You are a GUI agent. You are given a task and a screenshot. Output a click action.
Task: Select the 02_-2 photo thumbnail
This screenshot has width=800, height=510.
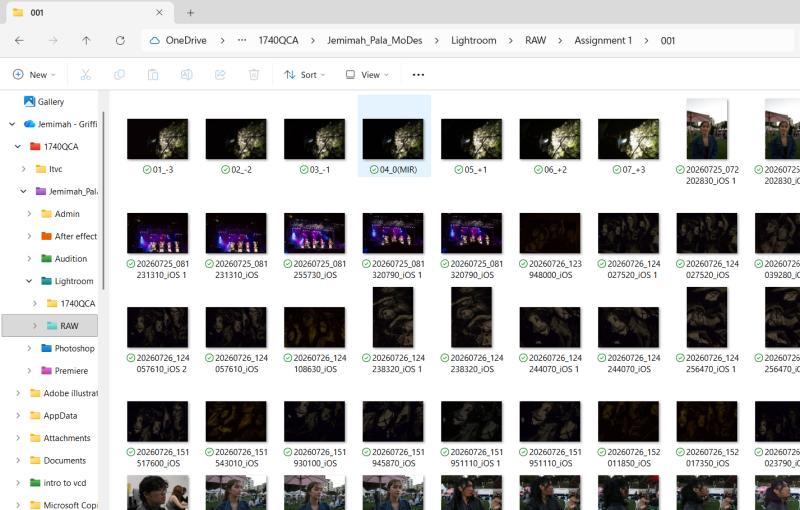pos(236,139)
